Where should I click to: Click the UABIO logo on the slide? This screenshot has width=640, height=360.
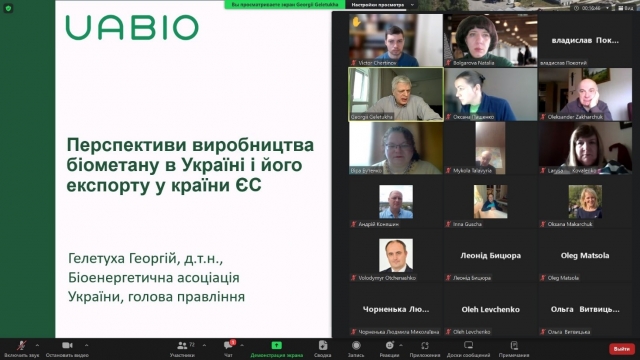pos(132,28)
